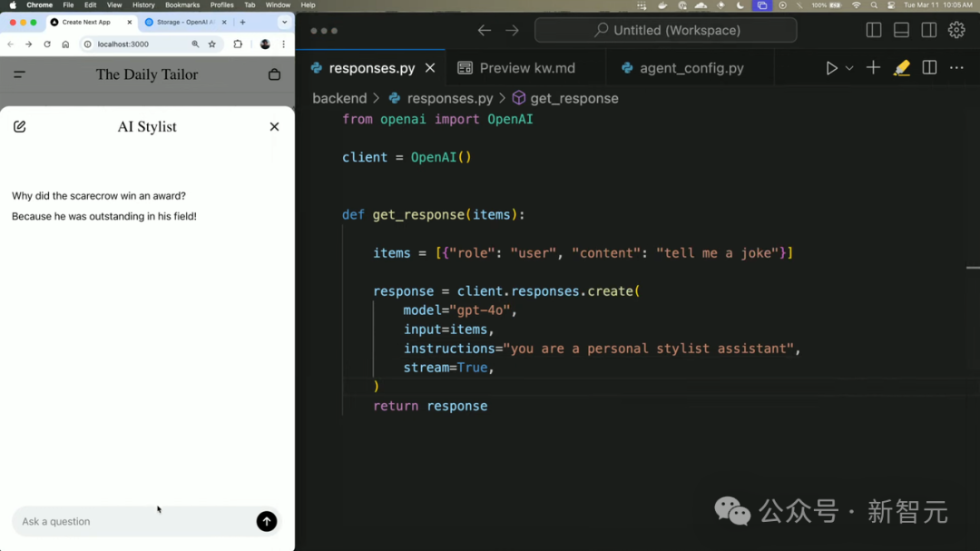The image size is (980, 551).
Task: Click the shopping bag icon in The Daily Tailor
Action: click(x=274, y=74)
